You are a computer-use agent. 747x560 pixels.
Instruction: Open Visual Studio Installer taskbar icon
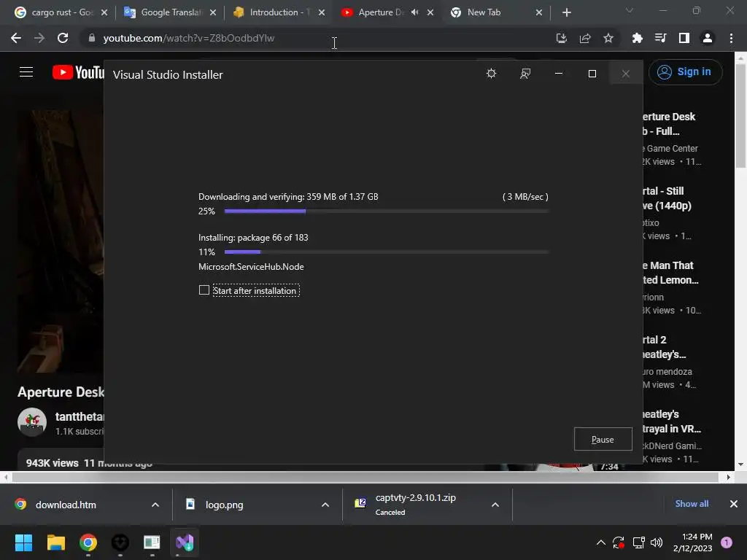185,542
